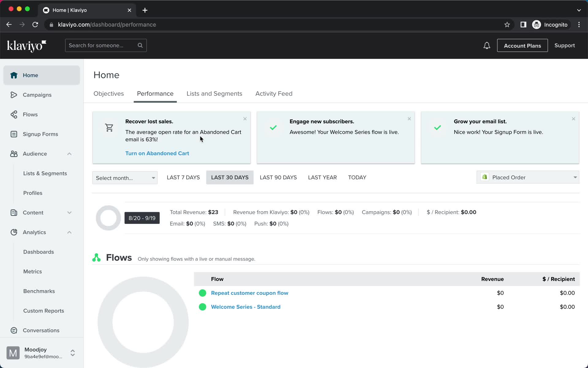Image resolution: width=588 pixels, height=368 pixels.
Task: Select LAST 7 DAYS range
Action: click(183, 178)
